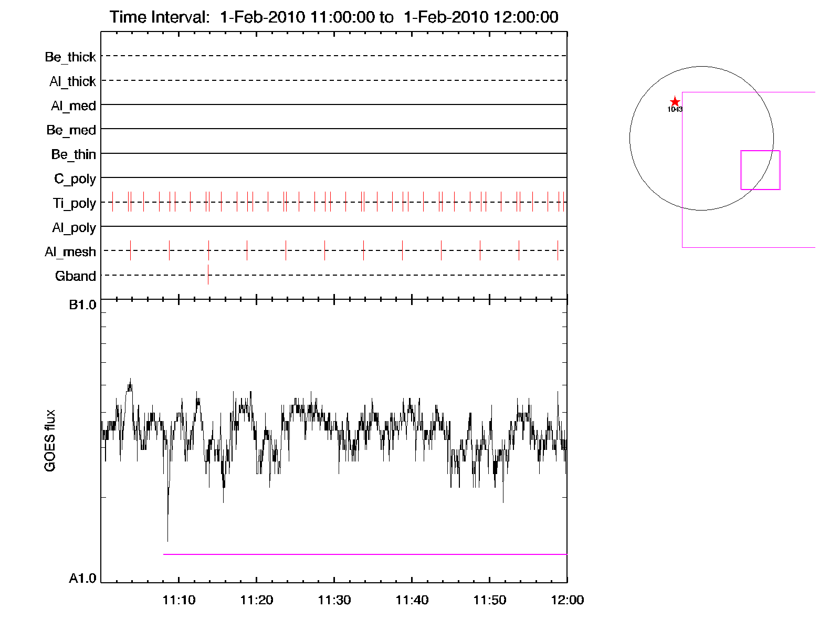Select the Al_thick filter label
Image resolution: width=840 pixels, height=630 pixels.
[x=72, y=81]
